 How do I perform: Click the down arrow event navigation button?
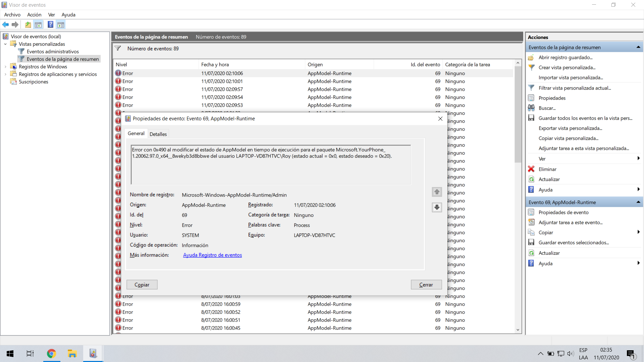point(437,207)
